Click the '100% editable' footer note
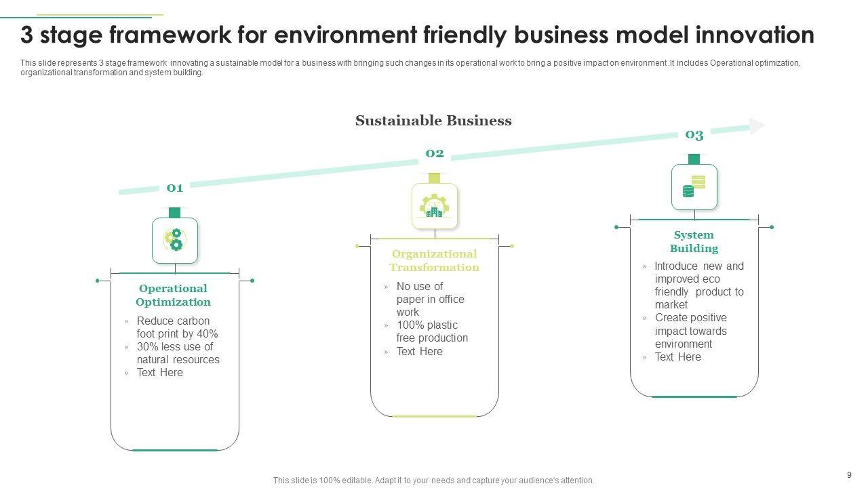This screenshot has height=488, width=868. 433,481
